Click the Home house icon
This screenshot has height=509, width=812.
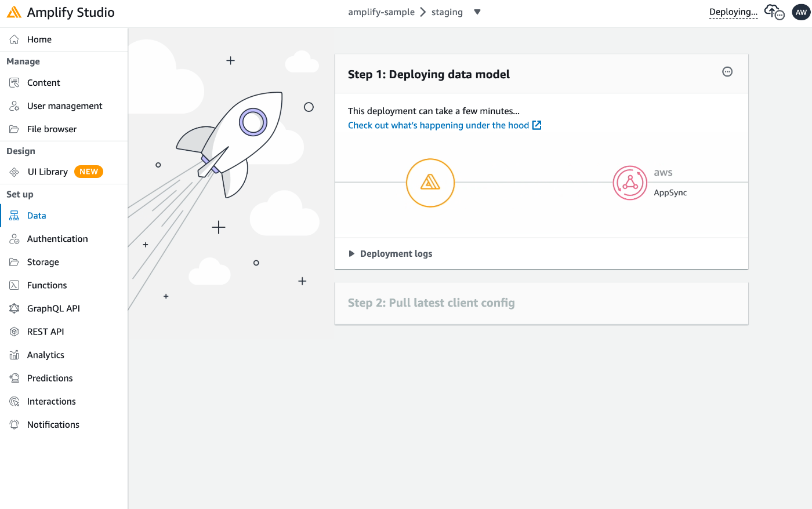(14, 39)
